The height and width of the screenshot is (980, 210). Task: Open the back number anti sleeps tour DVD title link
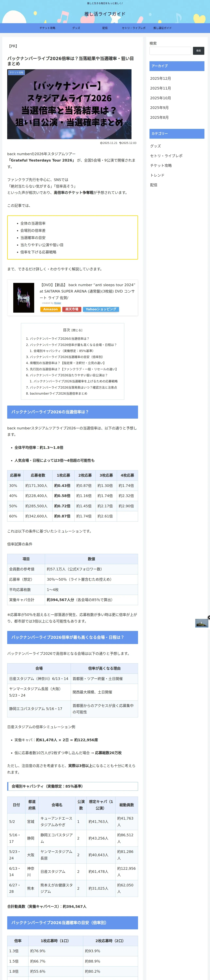click(87, 291)
